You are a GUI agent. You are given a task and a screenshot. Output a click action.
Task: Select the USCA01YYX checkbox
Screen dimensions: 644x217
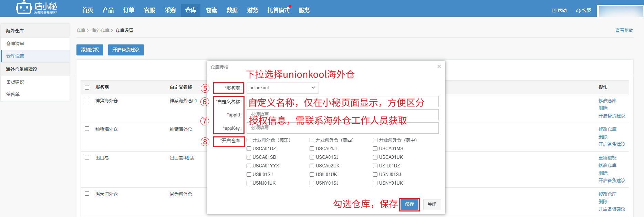249,166
